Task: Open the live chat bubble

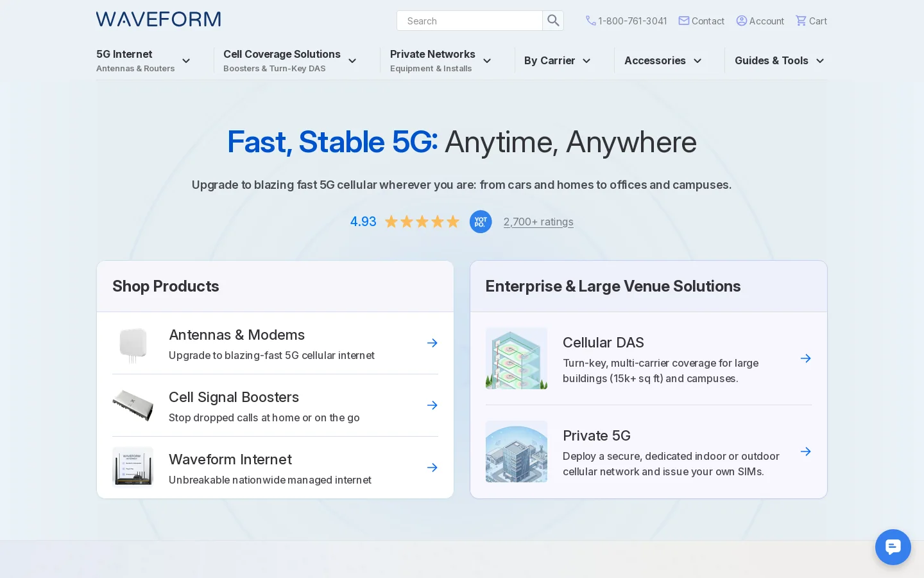Action: point(893,547)
